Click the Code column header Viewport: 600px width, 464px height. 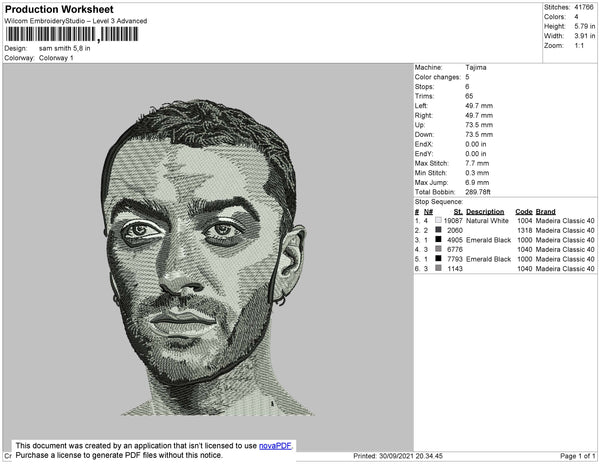524,212
